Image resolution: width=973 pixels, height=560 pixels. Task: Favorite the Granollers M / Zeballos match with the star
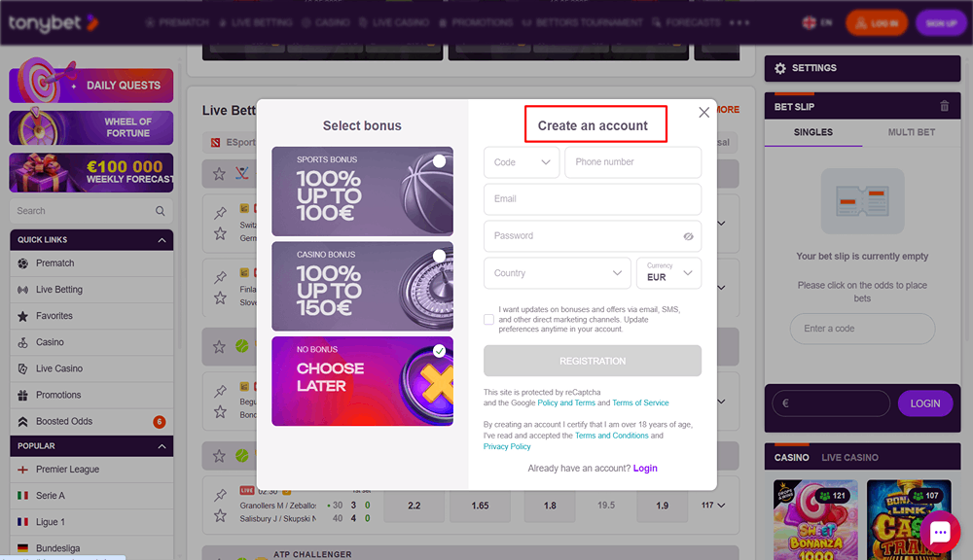point(220,515)
